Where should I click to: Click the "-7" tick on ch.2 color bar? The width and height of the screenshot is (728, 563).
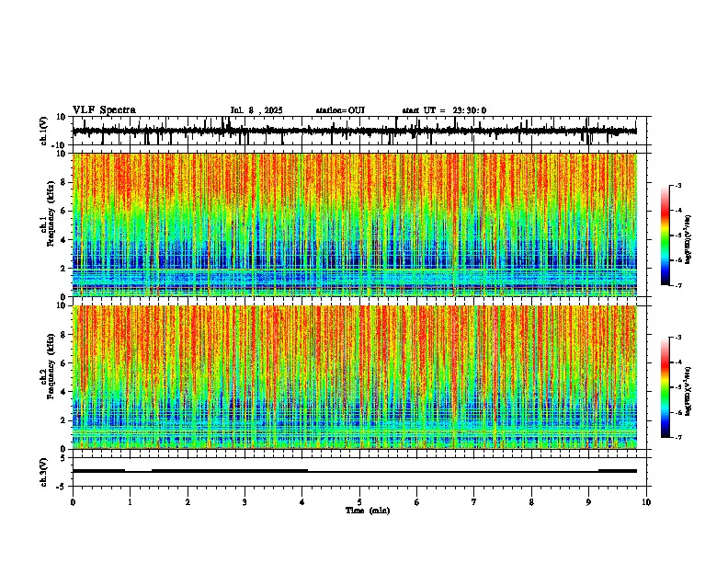click(x=678, y=437)
